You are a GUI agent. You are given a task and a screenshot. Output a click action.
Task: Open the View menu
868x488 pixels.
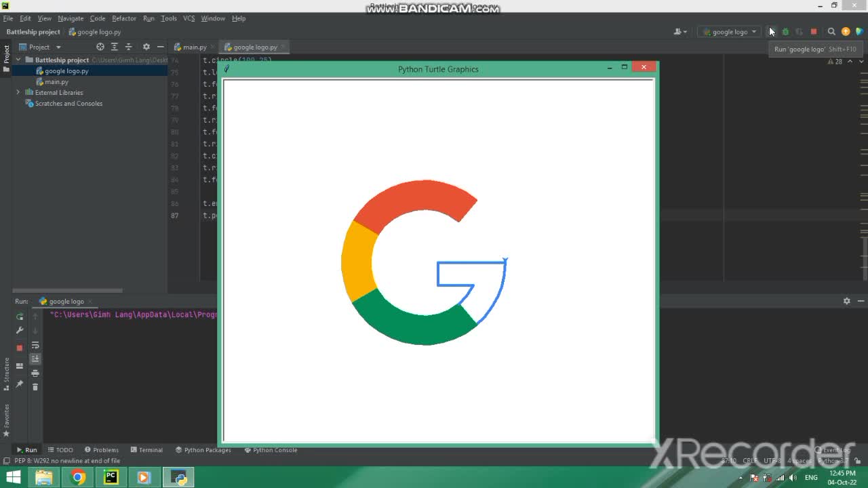coord(45,18)
